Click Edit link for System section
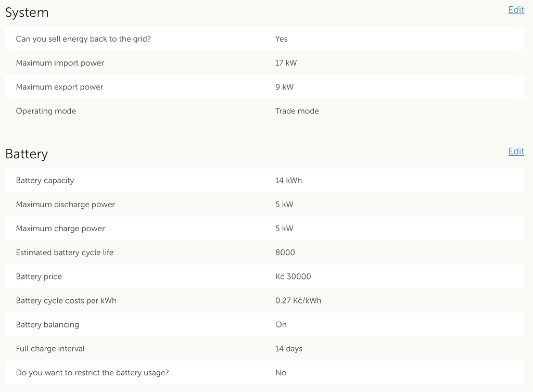533x392 pixels. [x=516, y=10]
